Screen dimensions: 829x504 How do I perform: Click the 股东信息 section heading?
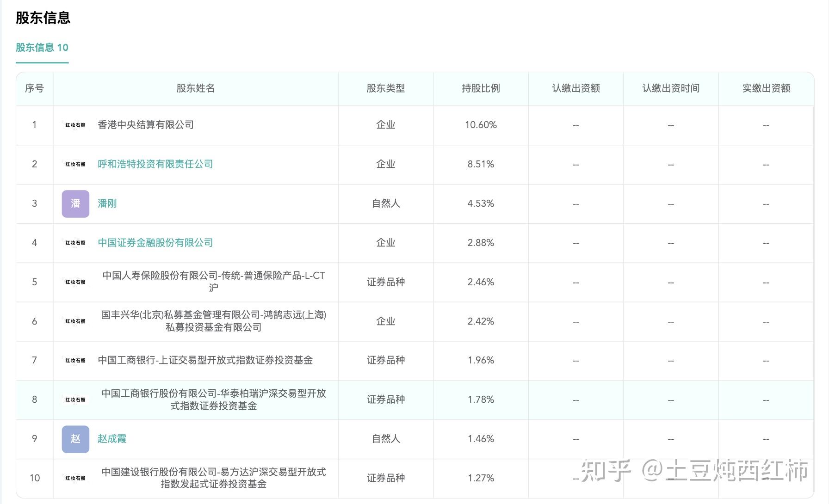click(42, 18)
